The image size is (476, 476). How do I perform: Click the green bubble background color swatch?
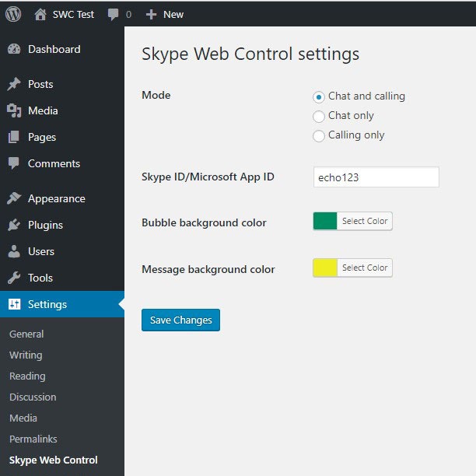325,221
